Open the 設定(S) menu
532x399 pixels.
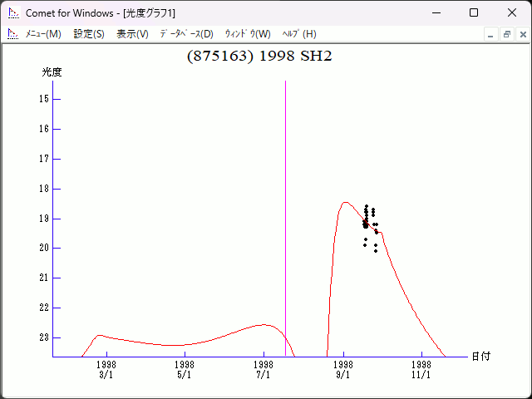point(89,34)
